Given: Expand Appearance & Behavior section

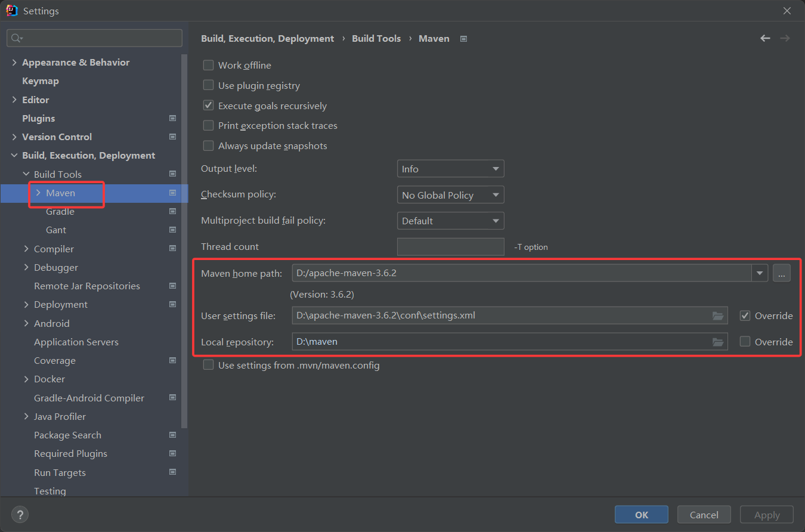Looking at the screenshot, I should [x=14, y=62].
